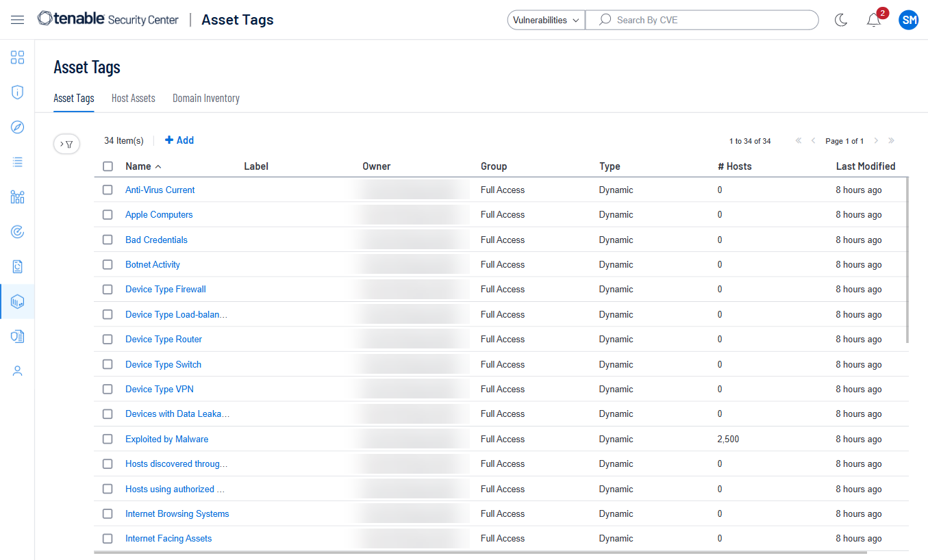Open the radar target icon in sidebar
Viewport: 928px width, 560px height.
pos(17,232)
